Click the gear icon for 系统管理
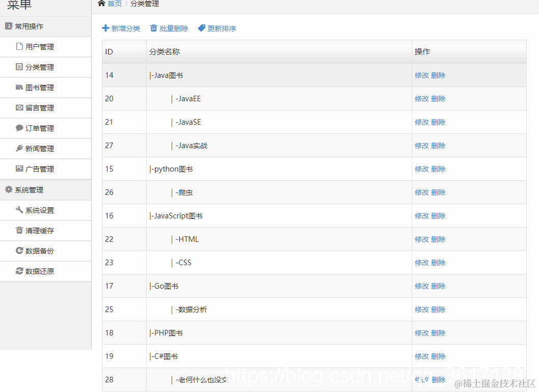 (8, 189)
